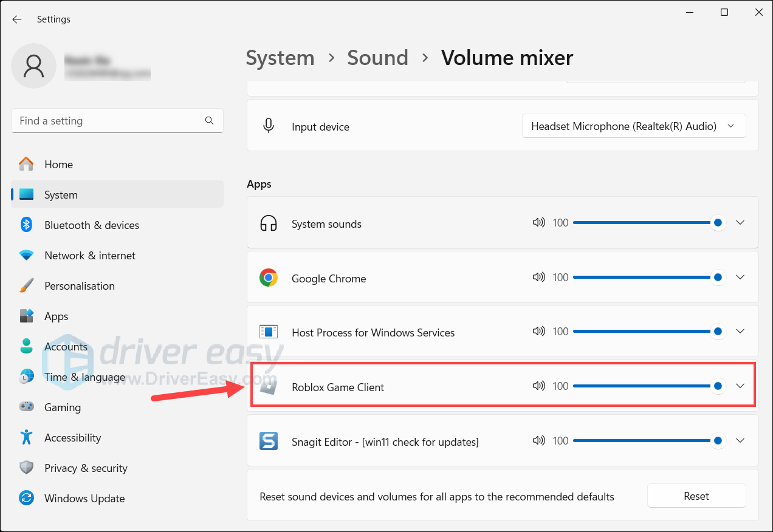Expand the System sounds row
The height and width of the screenshot is (532, 773).
tap(740, 223)
